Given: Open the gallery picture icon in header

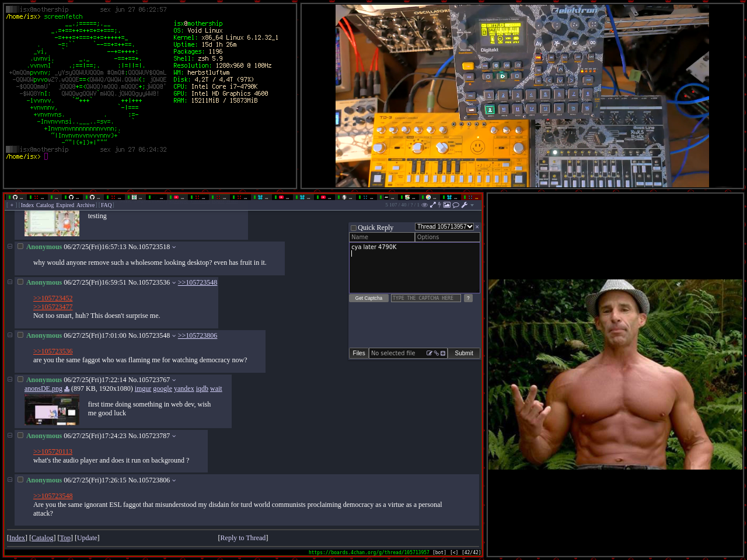Looking at the screenshot, I should (x=447, y=205).
